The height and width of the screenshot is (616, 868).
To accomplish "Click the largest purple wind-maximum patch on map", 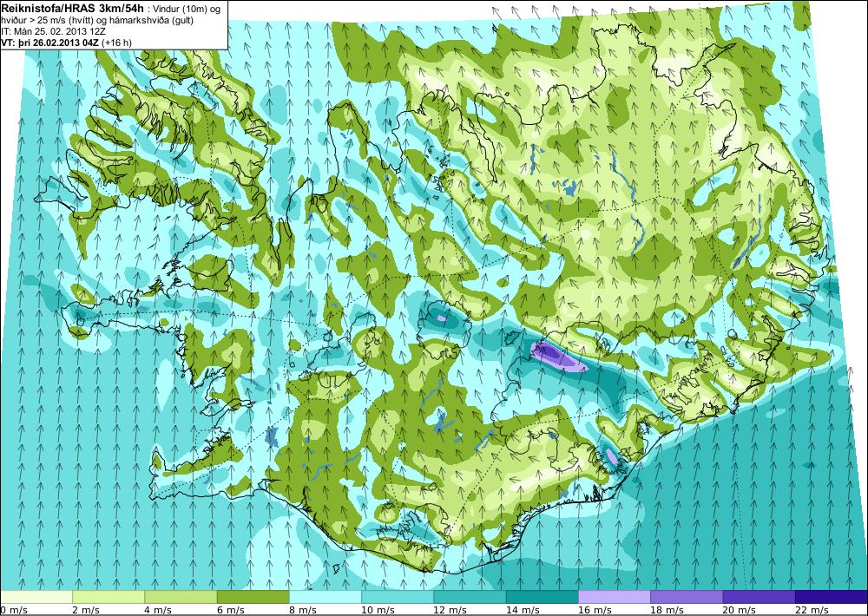I will 558,357.
